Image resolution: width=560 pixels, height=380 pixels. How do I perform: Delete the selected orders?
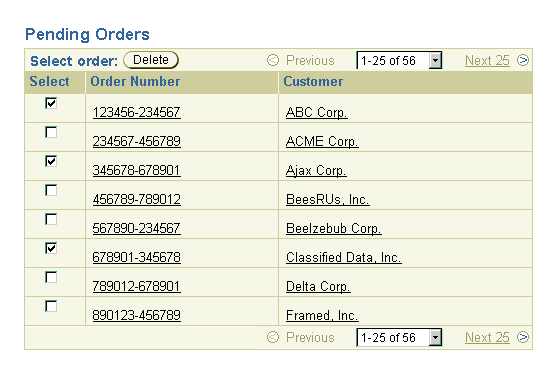pyautogui.click(x=151, y=60)
